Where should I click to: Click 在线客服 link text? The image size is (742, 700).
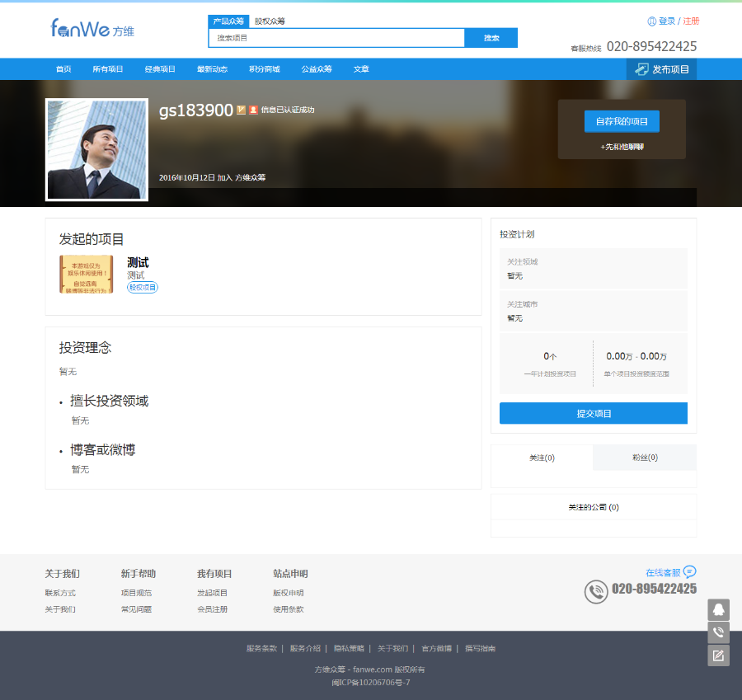tap(663, 573)
